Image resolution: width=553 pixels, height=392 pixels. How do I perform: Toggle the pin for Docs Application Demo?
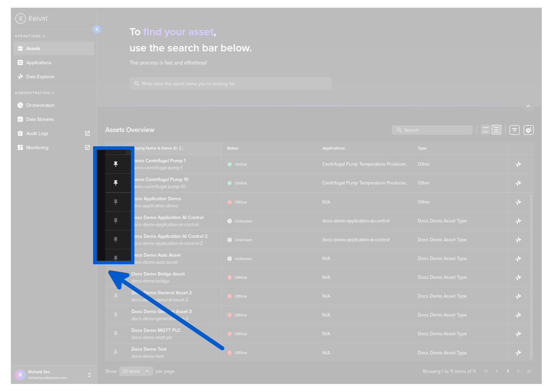pos(116,202)
